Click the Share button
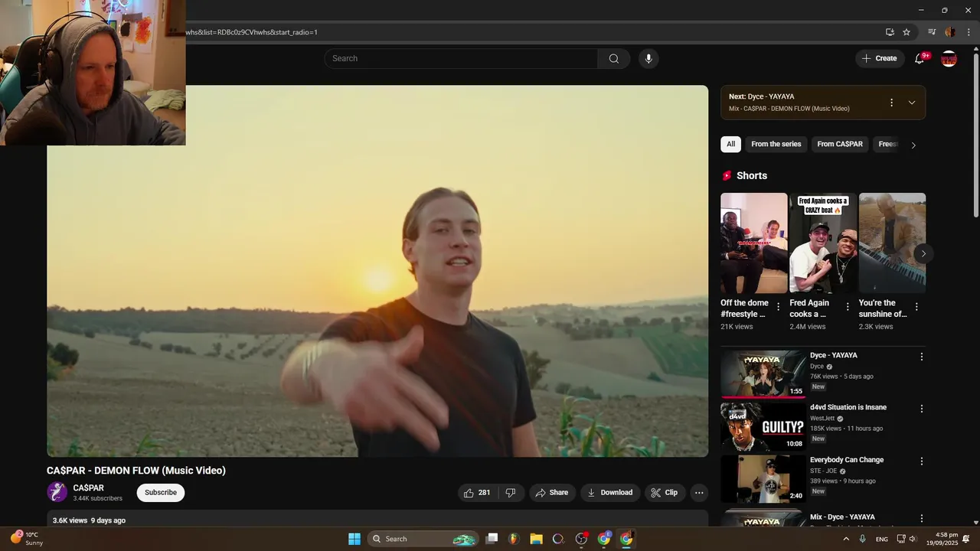980x551 pixels. [x=551, y=493]
